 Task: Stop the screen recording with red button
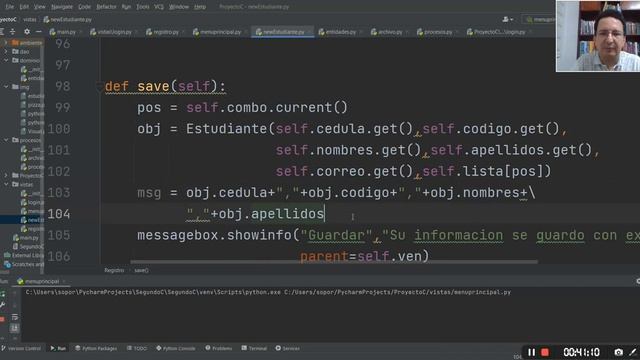coord(545,352)
